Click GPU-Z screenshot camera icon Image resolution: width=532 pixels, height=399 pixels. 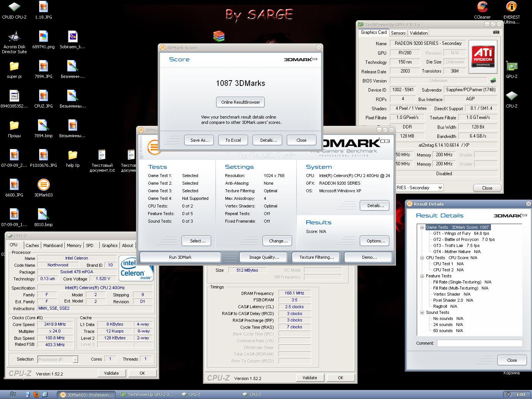(496, 32)
